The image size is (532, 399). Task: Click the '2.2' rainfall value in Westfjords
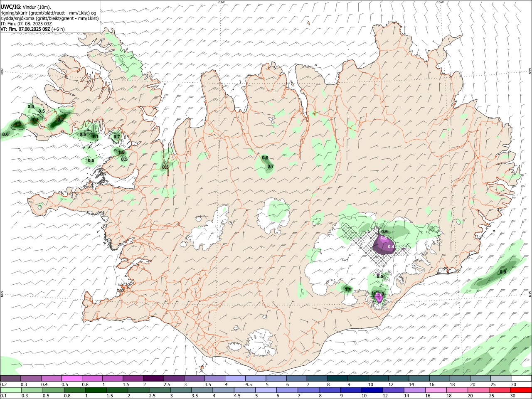(61, 119)
